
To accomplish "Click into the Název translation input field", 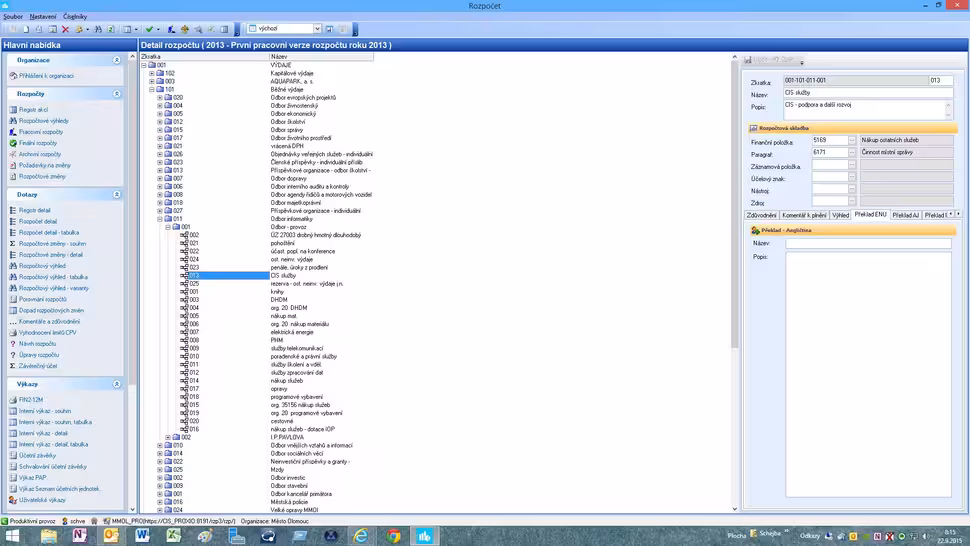I will pyautogui.click(x=868, y=243).
